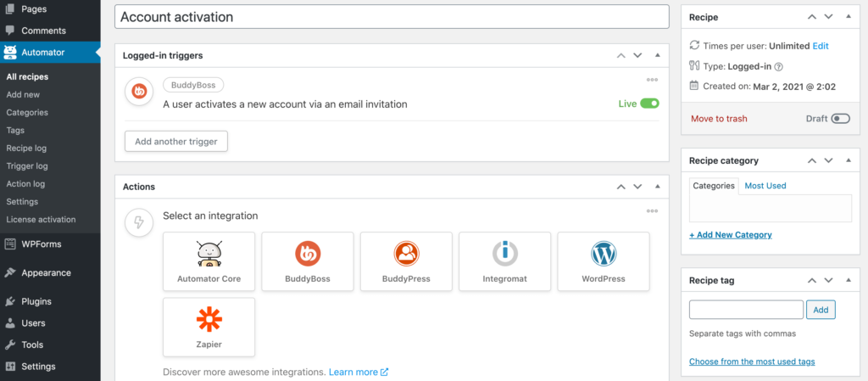Screen dimensions: 868x381
Task: Collapse the Recipe category panel
Action: point(849,160)
